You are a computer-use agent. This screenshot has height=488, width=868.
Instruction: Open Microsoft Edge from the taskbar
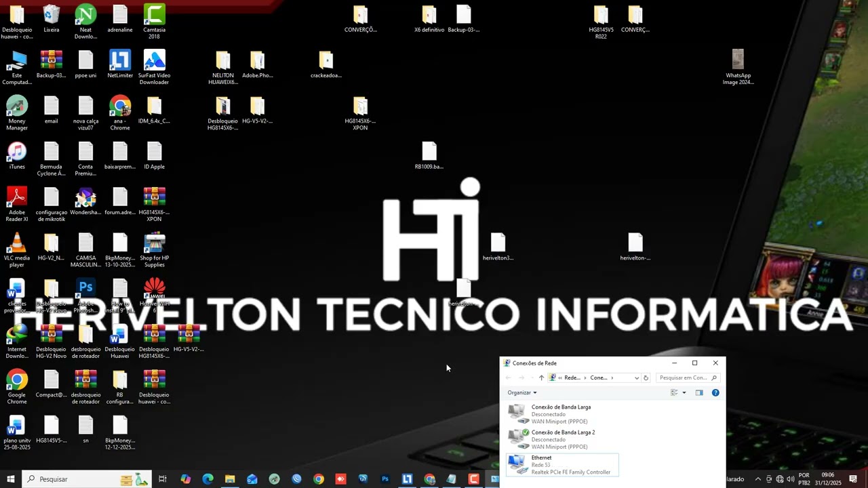(208, 479)
